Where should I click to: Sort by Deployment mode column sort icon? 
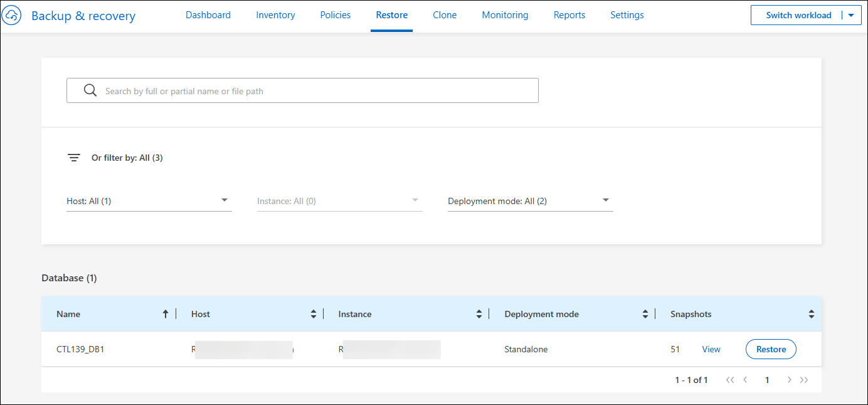[645, 314]
